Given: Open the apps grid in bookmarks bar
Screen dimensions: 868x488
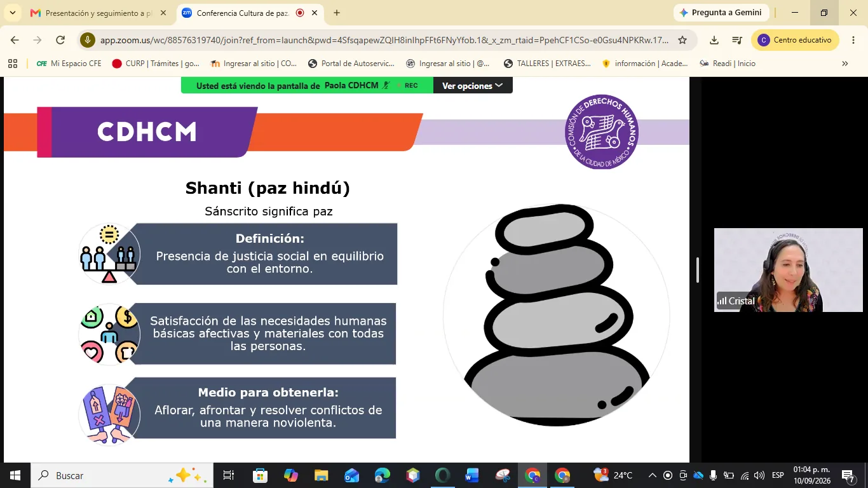Looking at the screenshot, I should [x=12, y=64].
